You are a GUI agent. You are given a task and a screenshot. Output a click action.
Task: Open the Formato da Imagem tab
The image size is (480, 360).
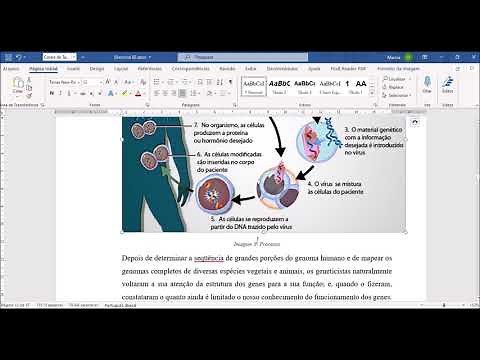click(398, 69)
